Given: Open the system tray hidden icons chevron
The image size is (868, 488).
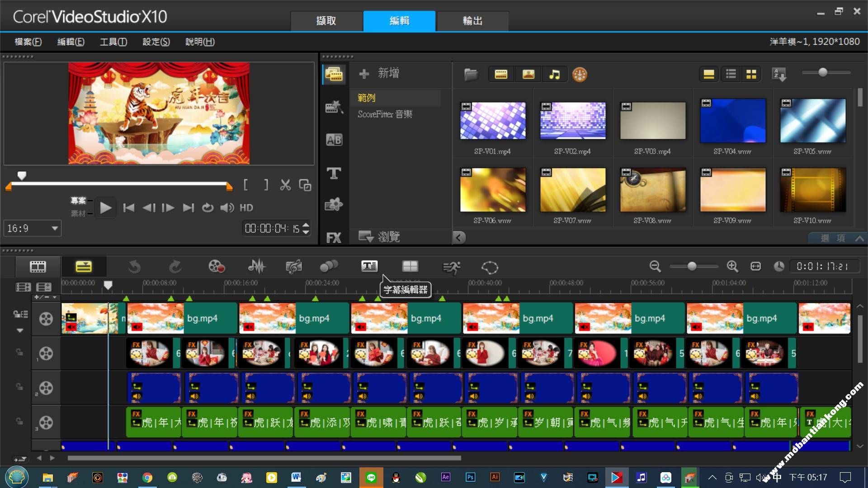Looking at the screenshot, I should [712, 478].
